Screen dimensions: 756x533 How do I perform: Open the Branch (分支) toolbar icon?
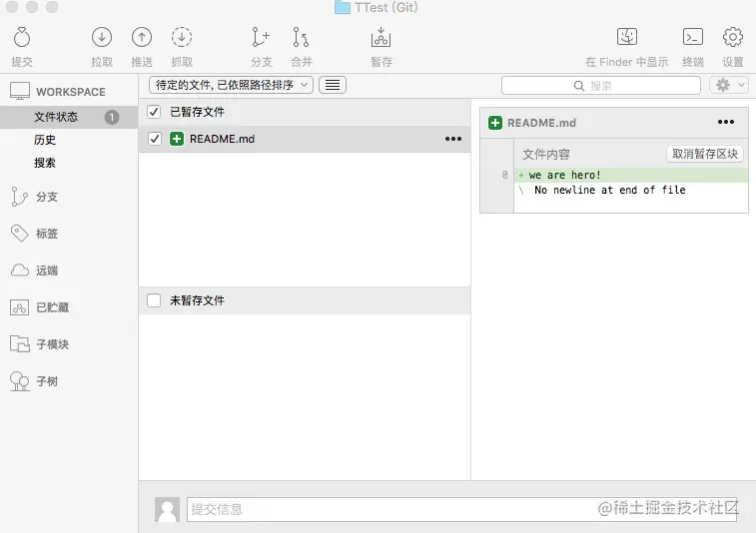click(261, 37)
